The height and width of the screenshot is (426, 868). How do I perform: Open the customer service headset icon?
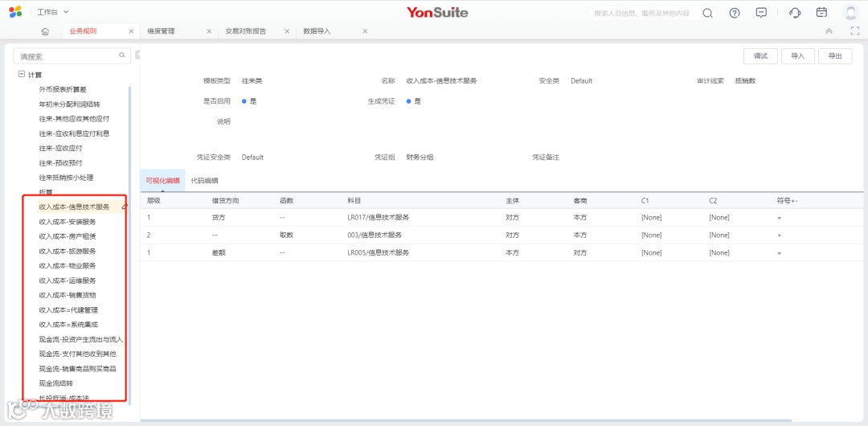795,14
